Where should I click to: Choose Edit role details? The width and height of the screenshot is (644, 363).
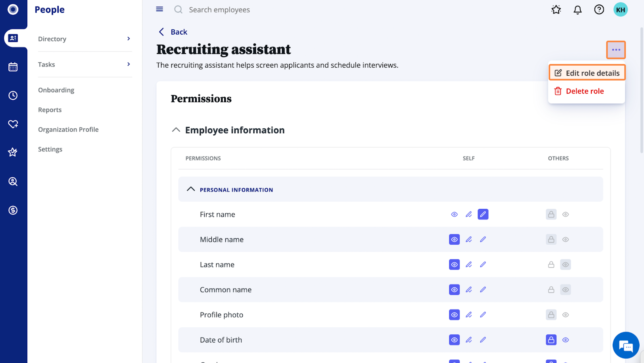587,73
